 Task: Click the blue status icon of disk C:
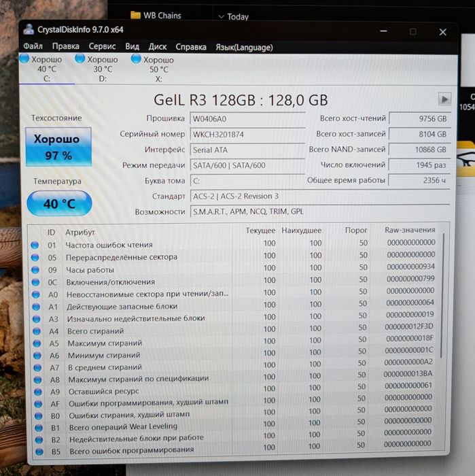pyautogui.click(x=24, y=58)
